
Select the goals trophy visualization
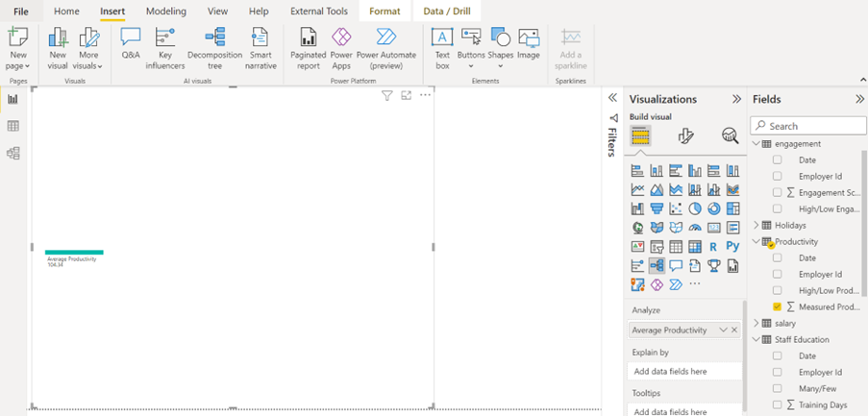713,265
